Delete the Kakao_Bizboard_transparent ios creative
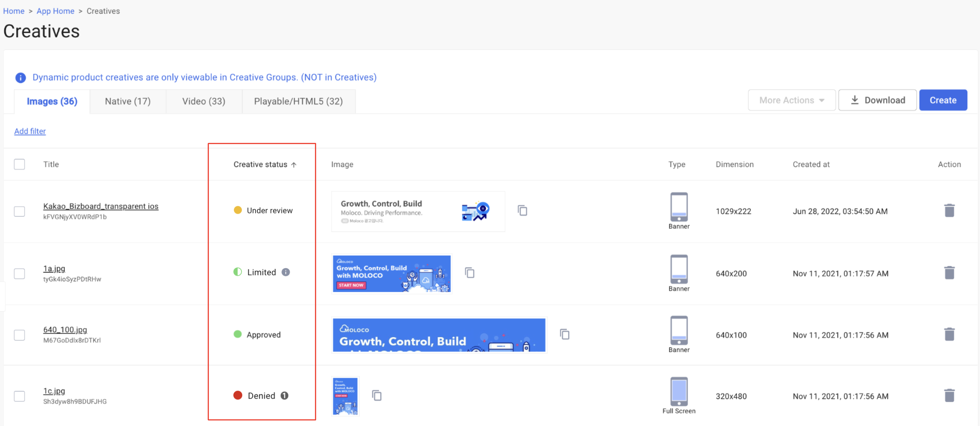The image size is (980, 426). [x=949, y=211]
